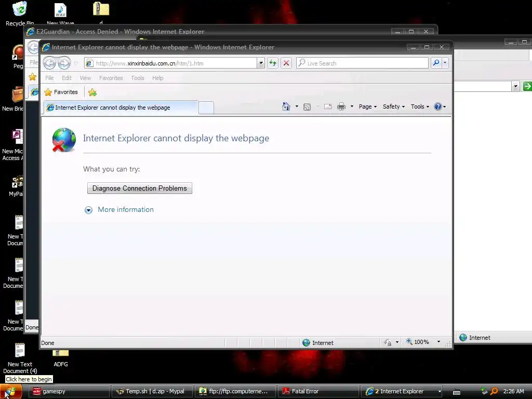Click the address bar URL field
The image size is (532, 399).
(x=171, y=63)
